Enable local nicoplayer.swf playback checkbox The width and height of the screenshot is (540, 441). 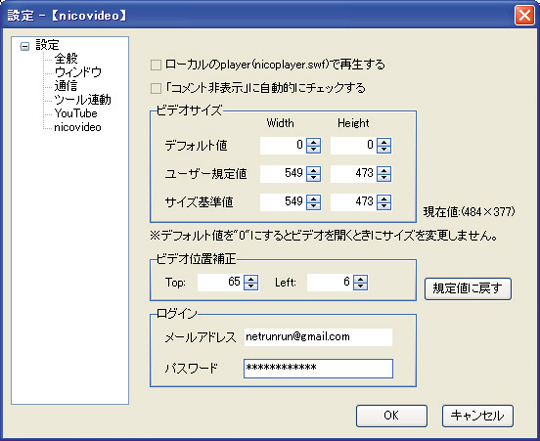(156, 65)
